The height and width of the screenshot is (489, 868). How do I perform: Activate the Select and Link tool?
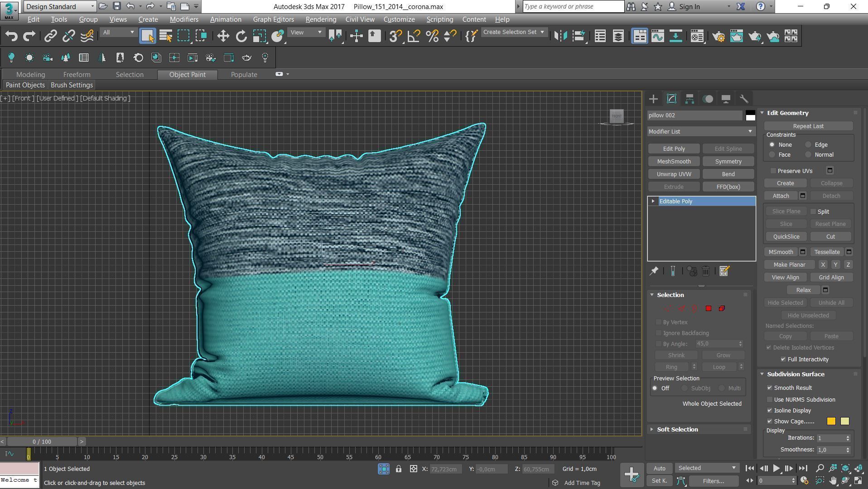(x=50, y=36)
